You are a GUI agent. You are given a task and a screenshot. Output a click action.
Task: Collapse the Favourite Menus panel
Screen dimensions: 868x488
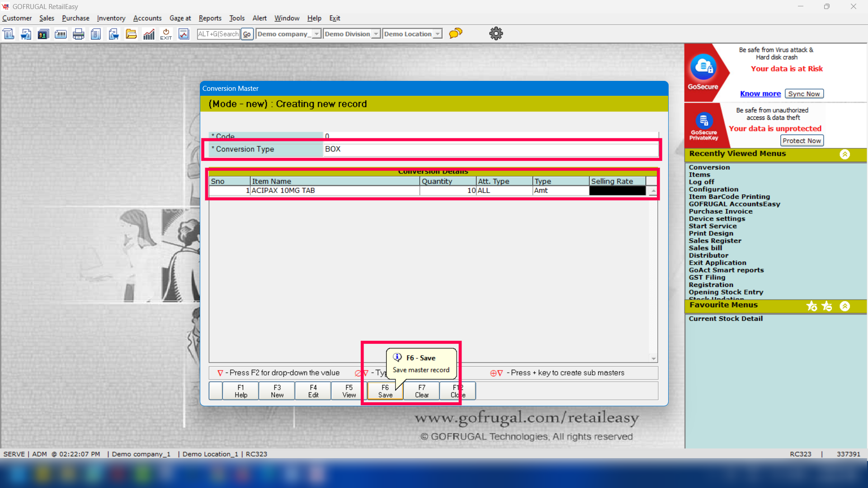[x=844, y=306]
